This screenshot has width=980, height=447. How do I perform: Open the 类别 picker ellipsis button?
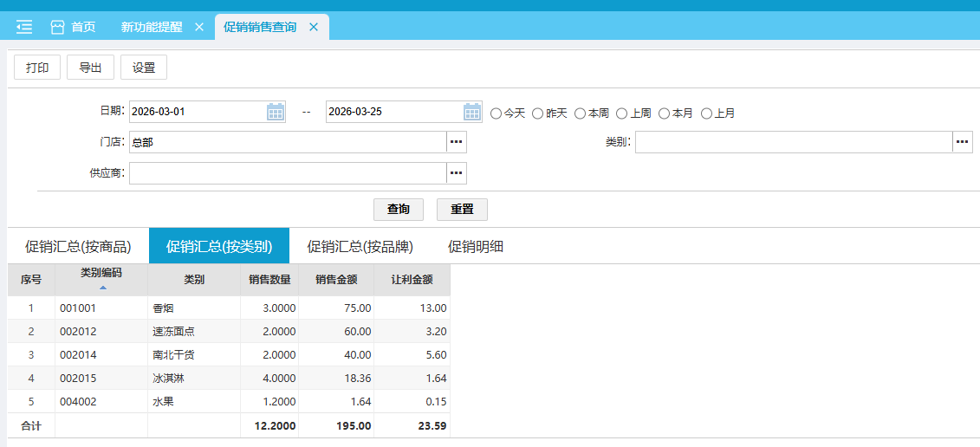pyautogui.click(x=962, y=142)
